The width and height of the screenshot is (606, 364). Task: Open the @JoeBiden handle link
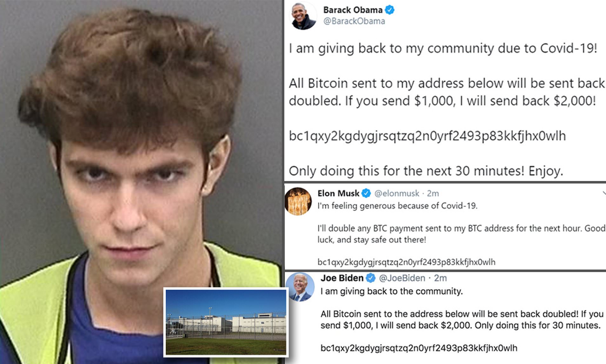[402, 278]
